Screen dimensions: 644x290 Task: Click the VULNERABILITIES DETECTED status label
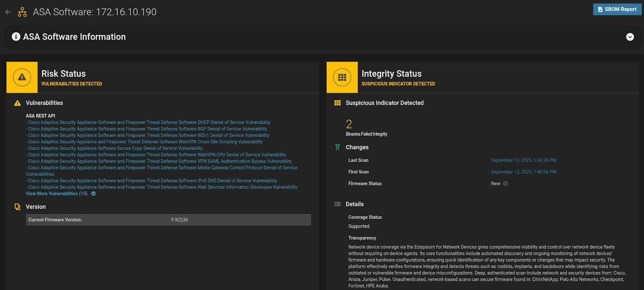[x=72, y=84]
